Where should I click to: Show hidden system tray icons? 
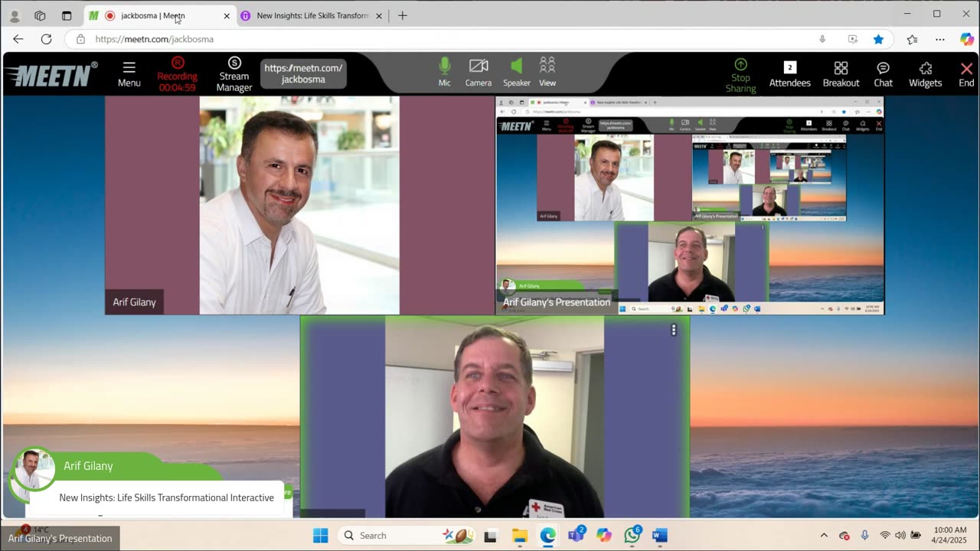pos(824,536)
